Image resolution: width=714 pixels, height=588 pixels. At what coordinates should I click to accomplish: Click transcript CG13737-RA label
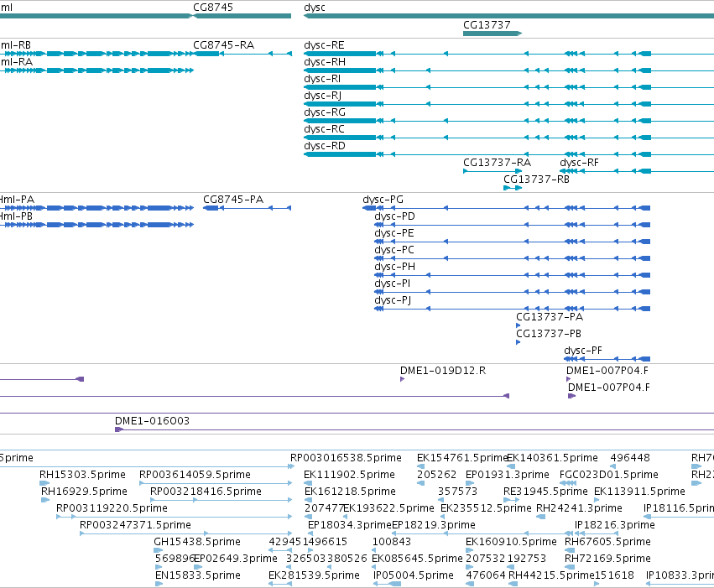(498, 163)
